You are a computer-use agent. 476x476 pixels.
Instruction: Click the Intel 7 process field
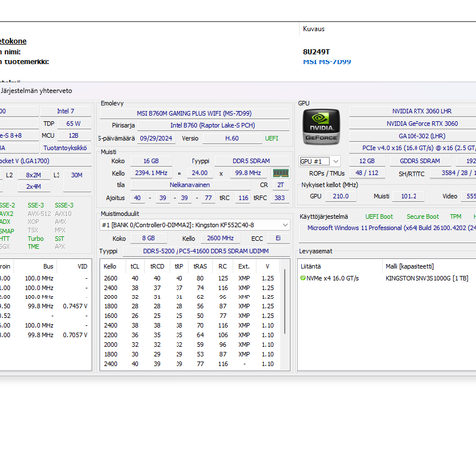[65, 111]
